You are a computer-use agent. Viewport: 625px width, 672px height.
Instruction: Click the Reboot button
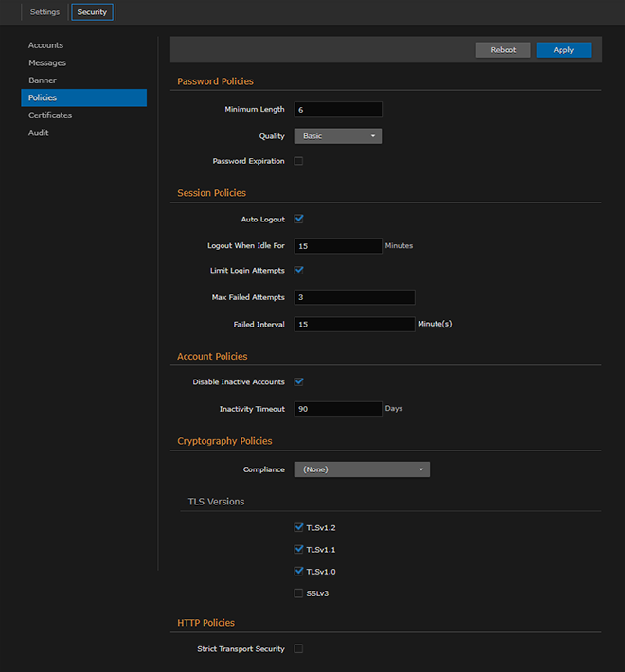[503, 50]
